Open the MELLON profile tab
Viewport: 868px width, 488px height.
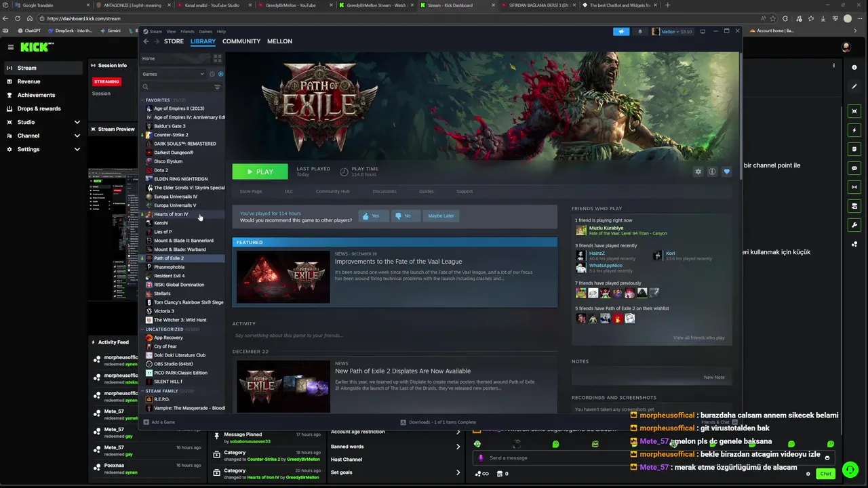click(279, 41)
